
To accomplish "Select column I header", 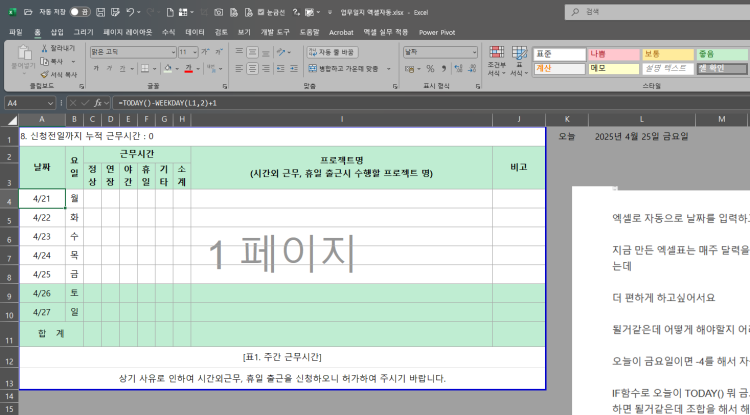I will click(x=342, y=120).
